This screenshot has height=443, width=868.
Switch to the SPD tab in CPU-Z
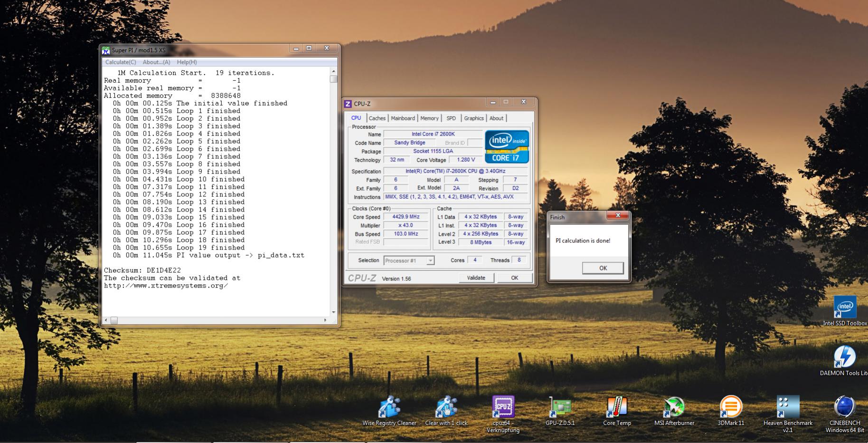pos(451,118)
